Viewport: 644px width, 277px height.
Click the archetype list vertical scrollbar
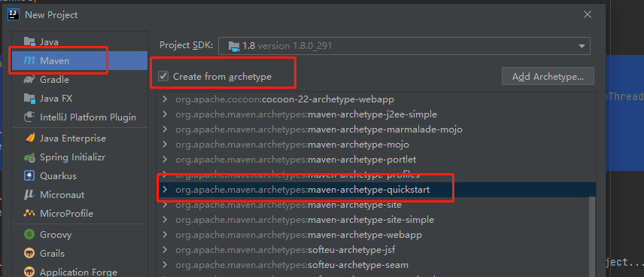click(592, 236)
